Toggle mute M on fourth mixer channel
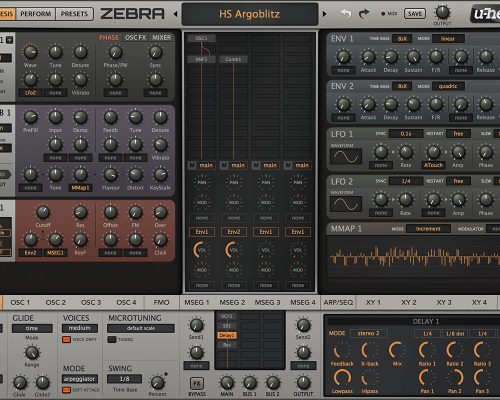The height and width of the screenshot is (400, 500). [x=288, y=165]
